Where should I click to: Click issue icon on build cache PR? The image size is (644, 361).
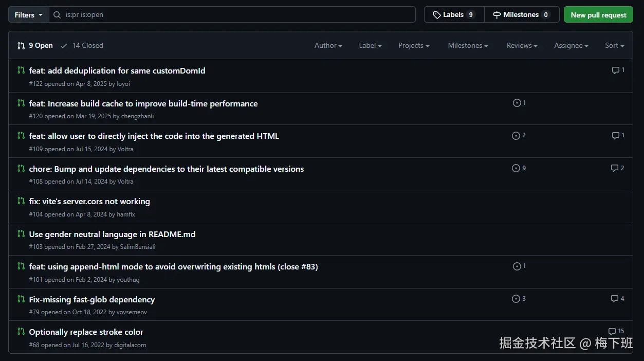coord(517,103)
